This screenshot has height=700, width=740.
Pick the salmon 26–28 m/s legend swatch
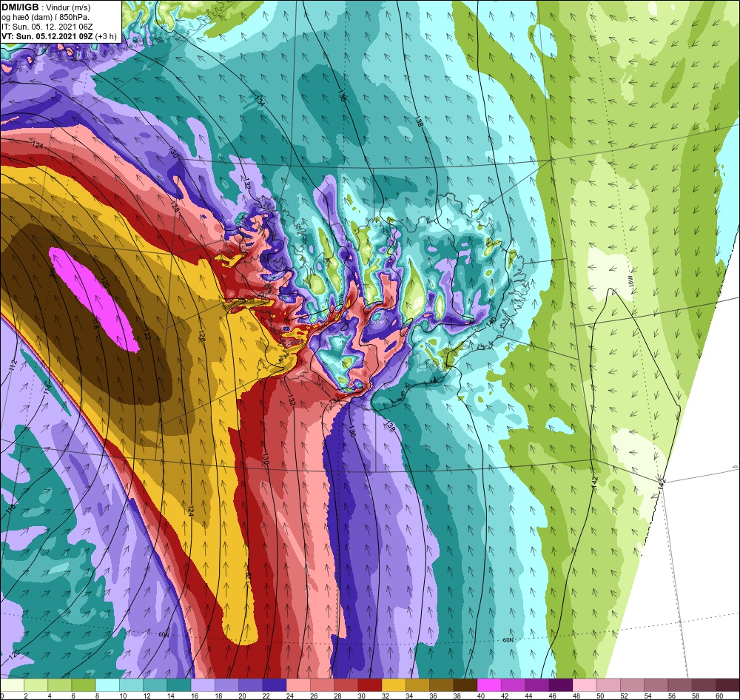(322, 684)
